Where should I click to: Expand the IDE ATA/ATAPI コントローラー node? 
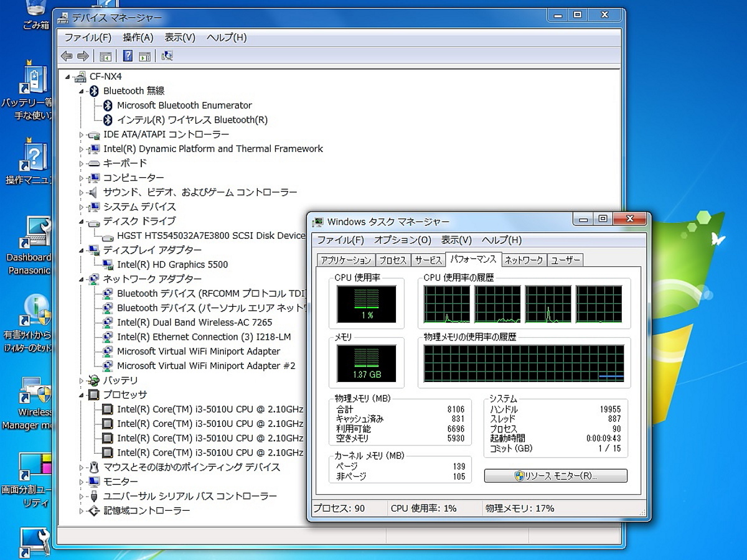(x=81, y=135)
